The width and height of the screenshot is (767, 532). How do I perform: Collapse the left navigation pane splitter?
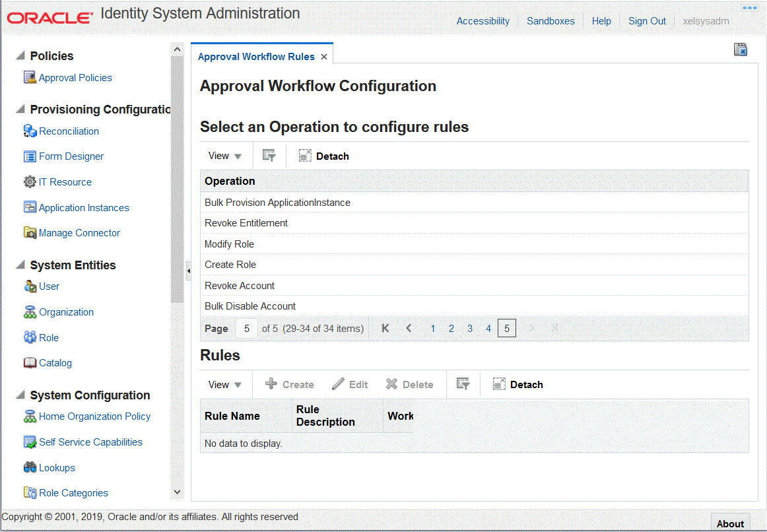click(x=188, y=271)
